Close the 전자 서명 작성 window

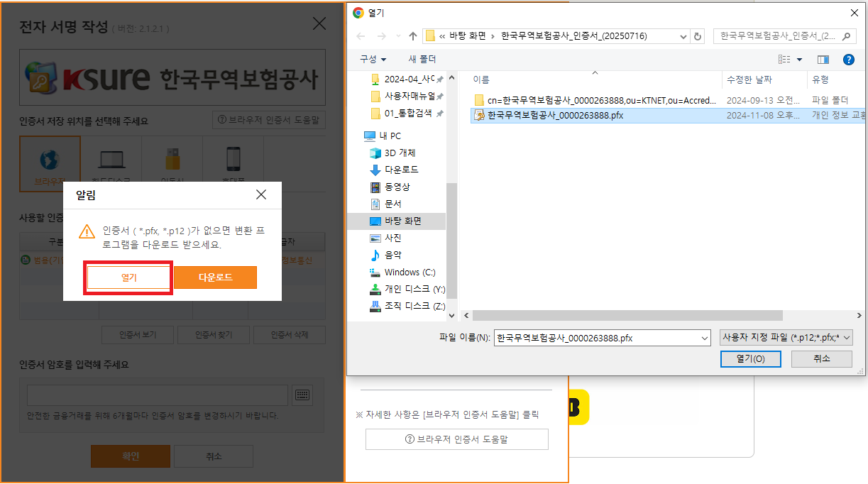tap(319, 23)
